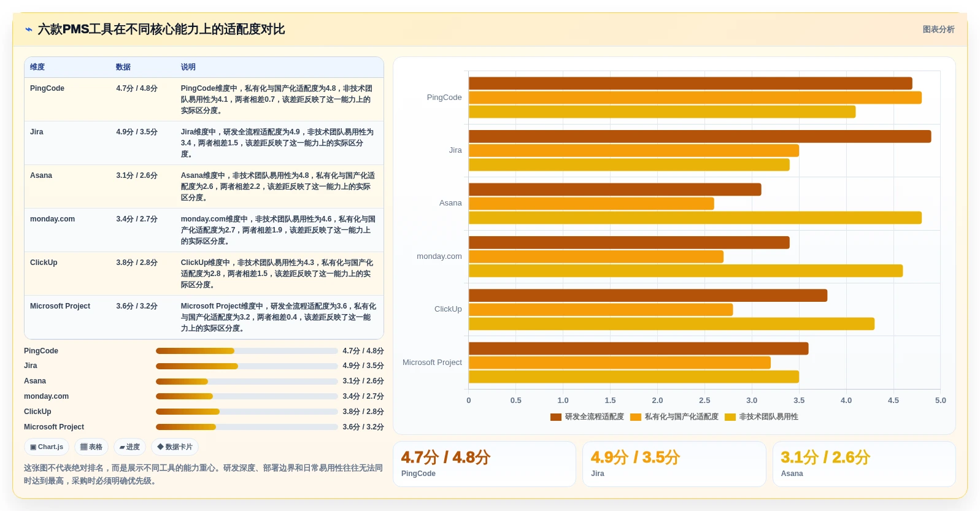Click the Jira description text in the table
The height and width of the screenshot is (511, 980).
click(x=277, y=143)
